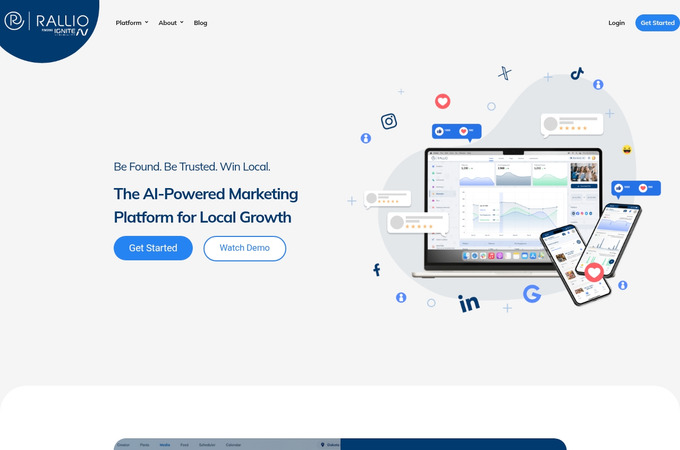Click the Google G icon in the illustration
This screenshot has height=450, width=680.
coord(532,293)
